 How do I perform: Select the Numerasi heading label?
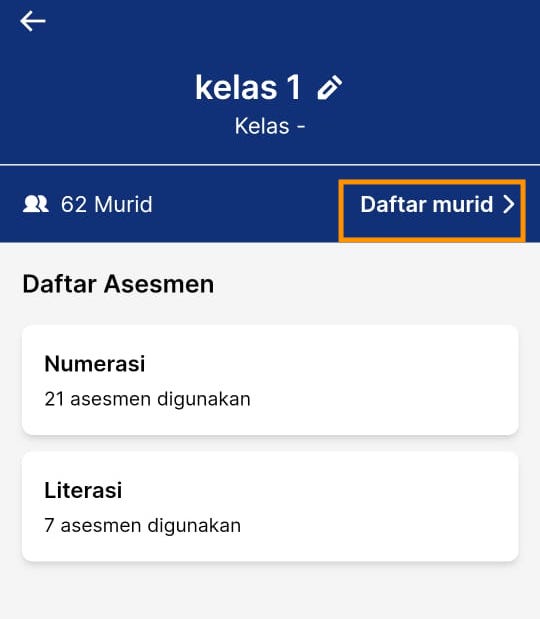[95, 364]
